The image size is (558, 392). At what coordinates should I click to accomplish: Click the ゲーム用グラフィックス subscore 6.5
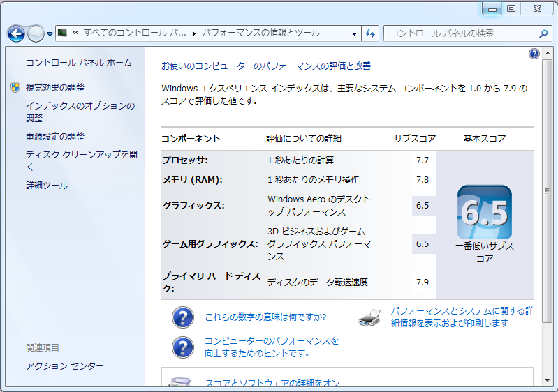pyautogui.click(x=423, y=244)
